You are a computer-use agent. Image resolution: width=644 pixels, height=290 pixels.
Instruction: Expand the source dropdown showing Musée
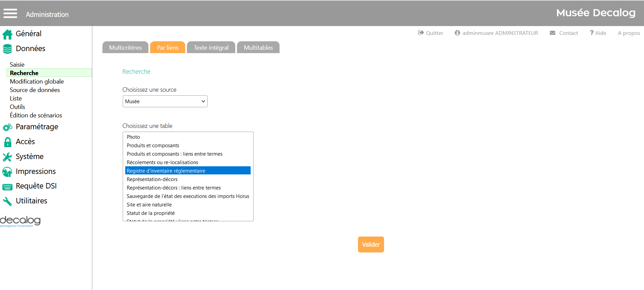(165, 102)
